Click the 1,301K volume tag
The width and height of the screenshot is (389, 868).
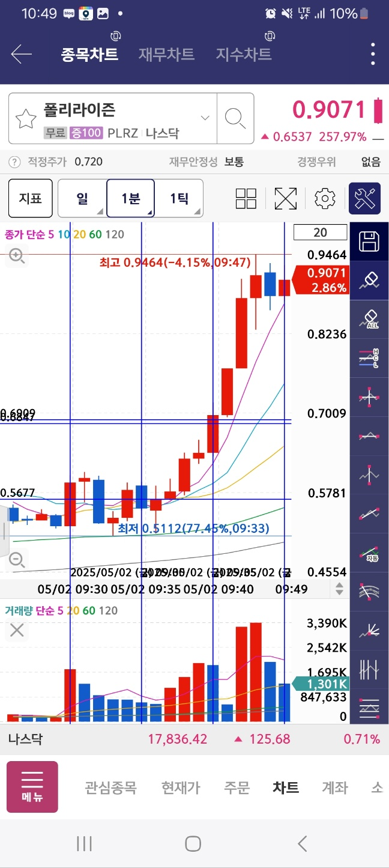click(321, 684)
